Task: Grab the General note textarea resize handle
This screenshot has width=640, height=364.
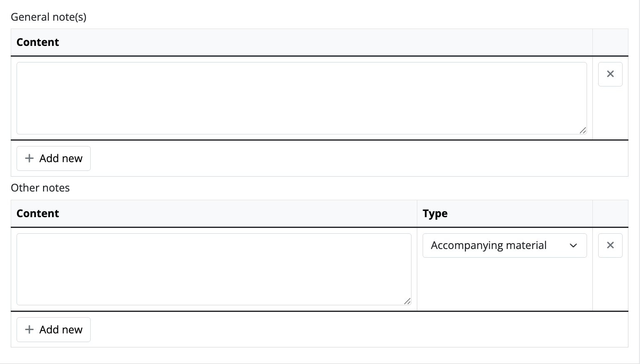Action: coord(583,130)
